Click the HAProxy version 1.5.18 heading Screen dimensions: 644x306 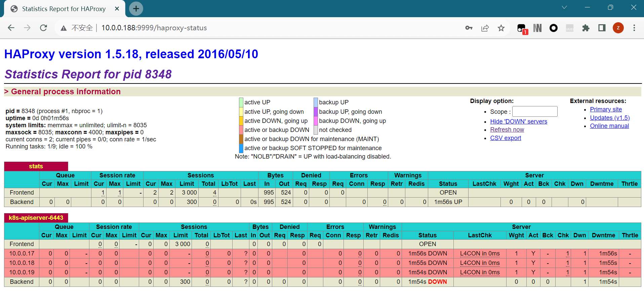tap(131, 54)
